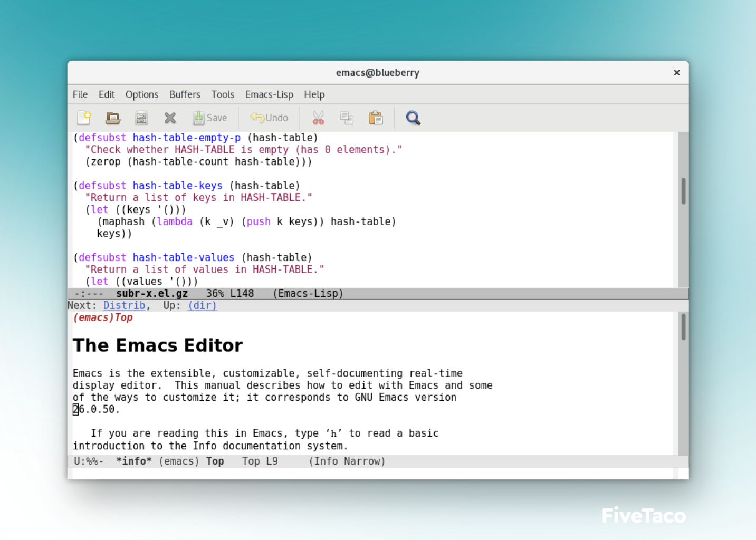This screenshot has width=756, height=540.
Task: Click (Info Narrow) mode indicator
Action: (x=347, y=461)
